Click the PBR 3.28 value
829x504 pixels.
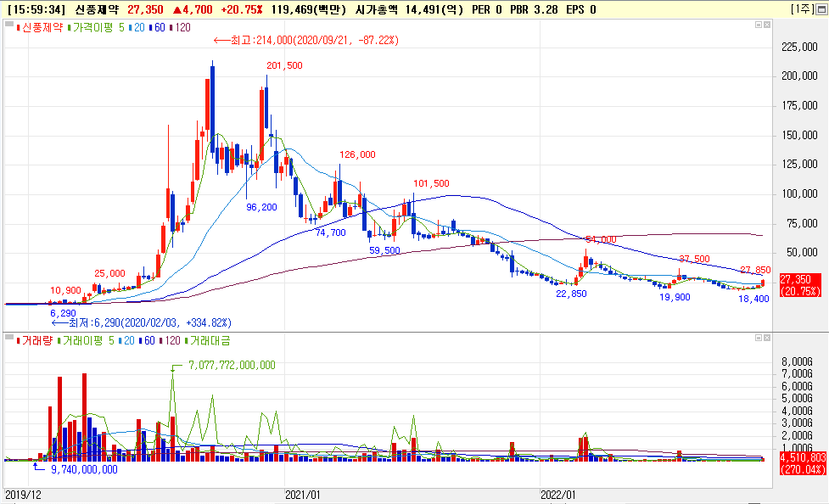(534, 9)
